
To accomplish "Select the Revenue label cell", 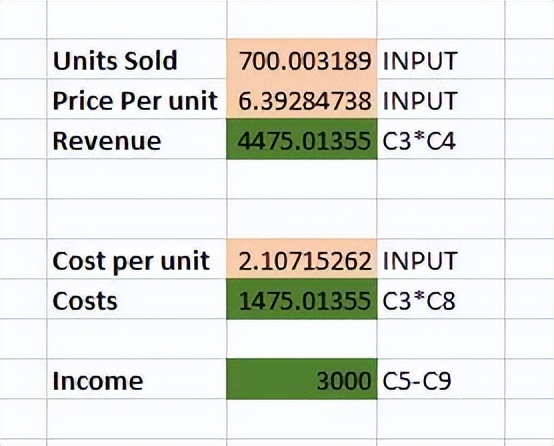I will [136, 140].
